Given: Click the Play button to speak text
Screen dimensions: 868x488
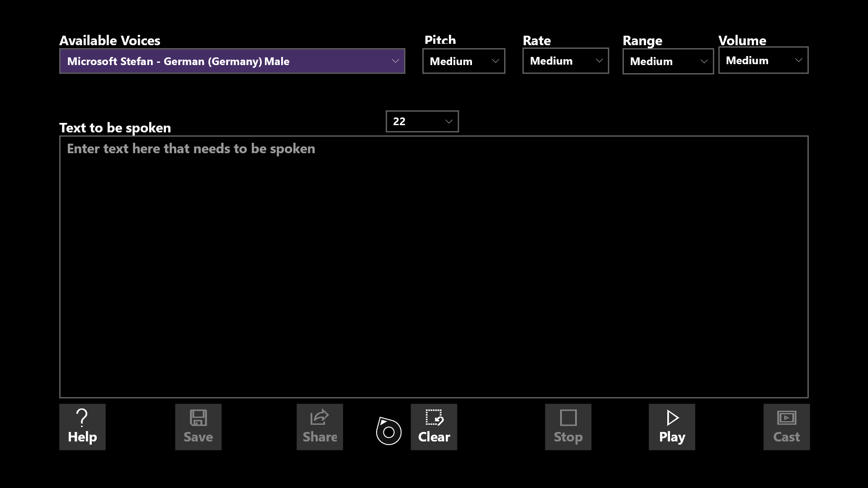Looking at the screenshot, I should tap(672, 427).
